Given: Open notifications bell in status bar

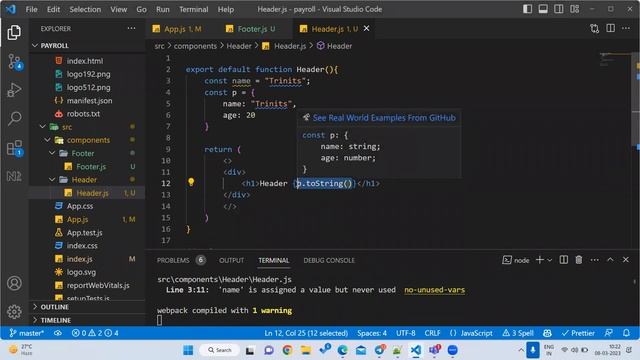Looking at the screenshot, I should pos(626,333).
